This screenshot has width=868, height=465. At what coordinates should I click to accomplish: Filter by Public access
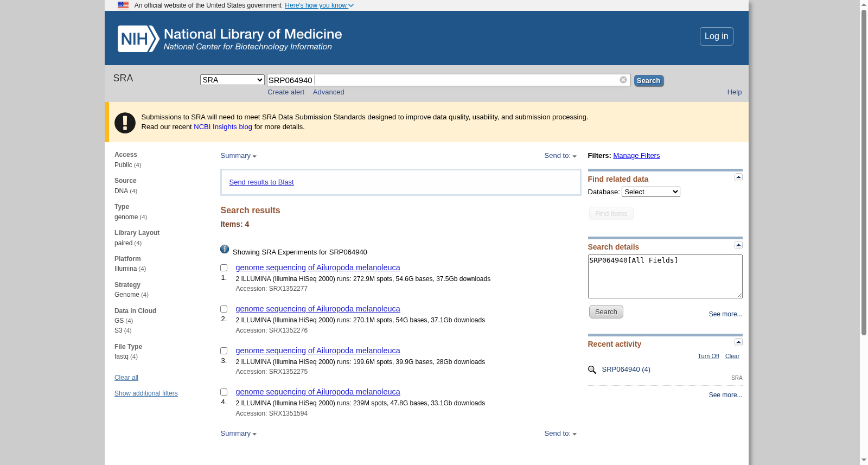[x=123, y=165]
